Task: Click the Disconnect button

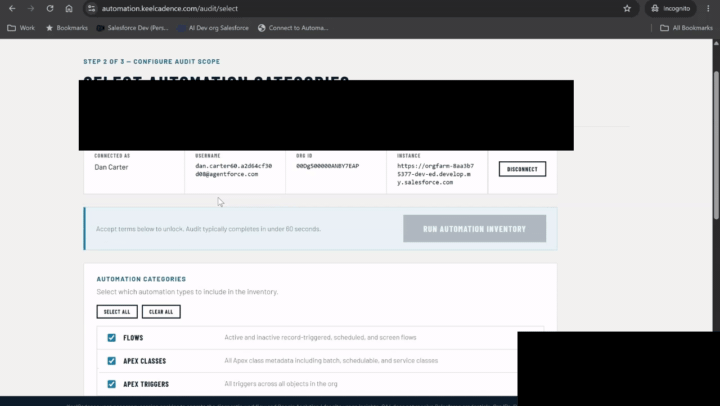Action: click(x=523, y=169)
